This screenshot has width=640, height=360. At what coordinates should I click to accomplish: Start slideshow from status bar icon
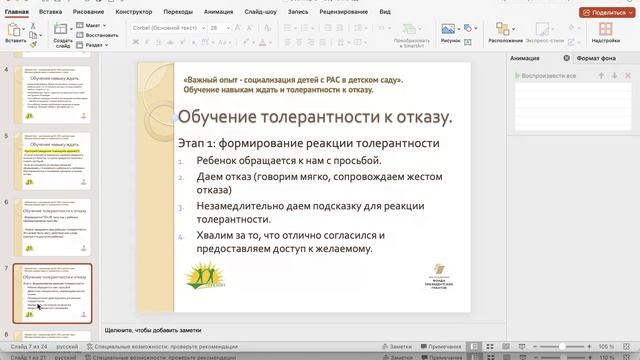[522, 347]
